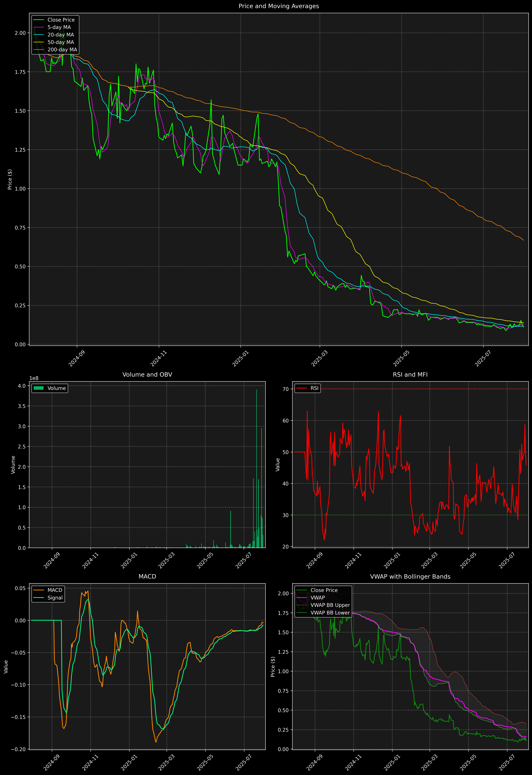Click the "Price and Moving Averages" chart title
532x775 pixels.
(279, 6)
